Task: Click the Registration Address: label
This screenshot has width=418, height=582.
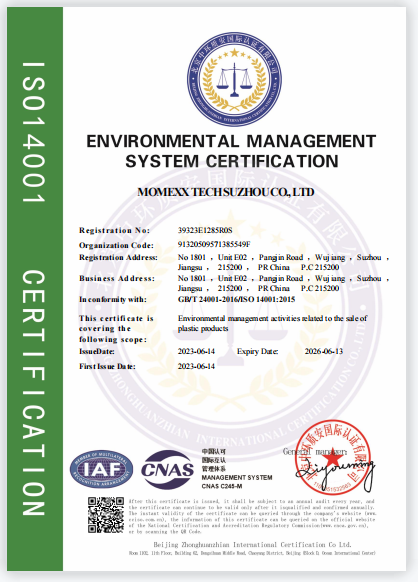Action: pos(118,257)
